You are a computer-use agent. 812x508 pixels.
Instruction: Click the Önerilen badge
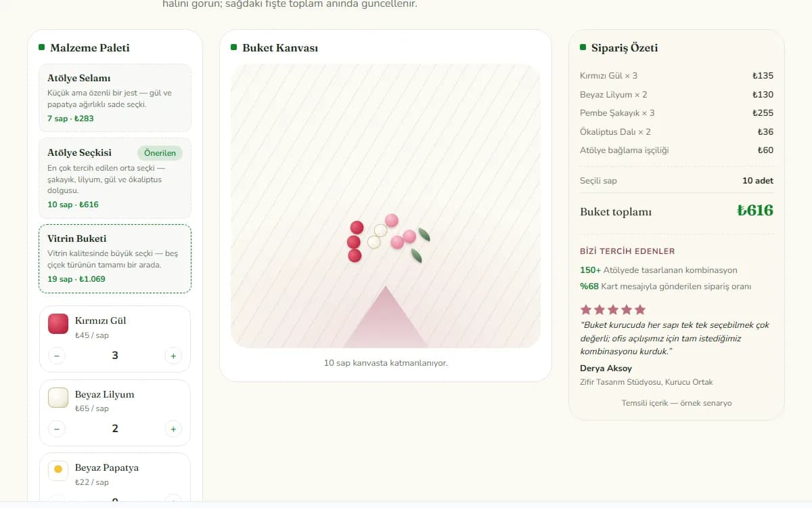(160, 153)
